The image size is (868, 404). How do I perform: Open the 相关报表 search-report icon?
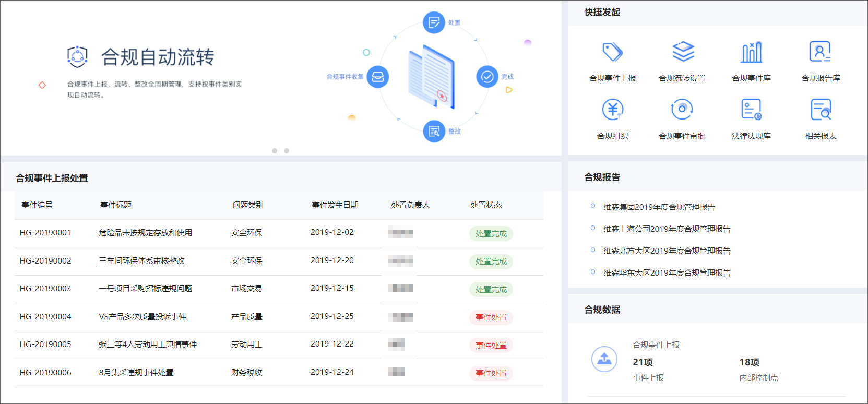821,110
